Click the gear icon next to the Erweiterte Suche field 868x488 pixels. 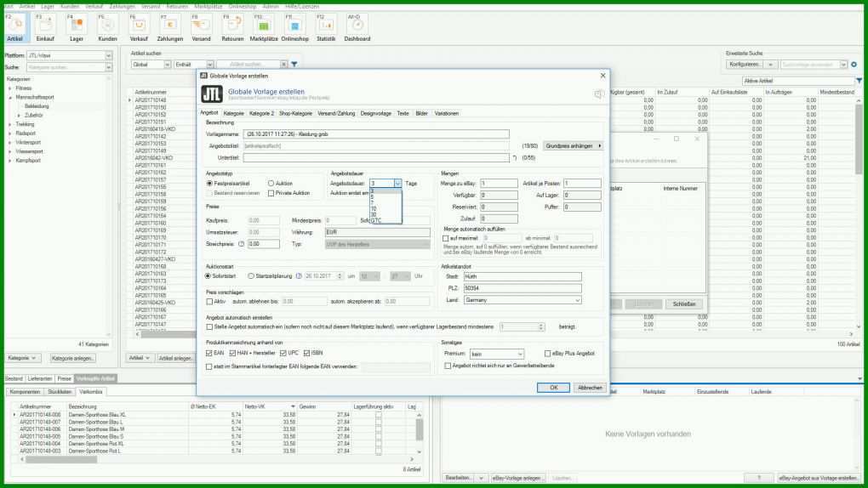point(854,65)
